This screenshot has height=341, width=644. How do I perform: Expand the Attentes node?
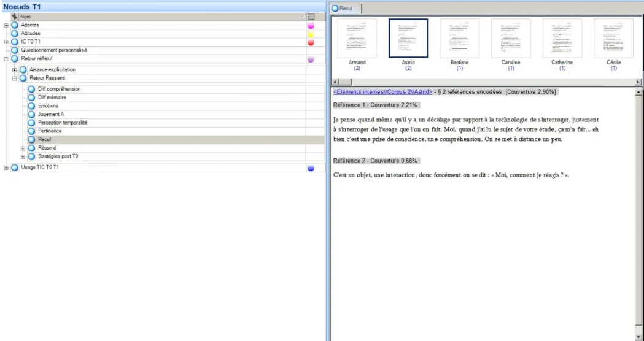[6, 25]
